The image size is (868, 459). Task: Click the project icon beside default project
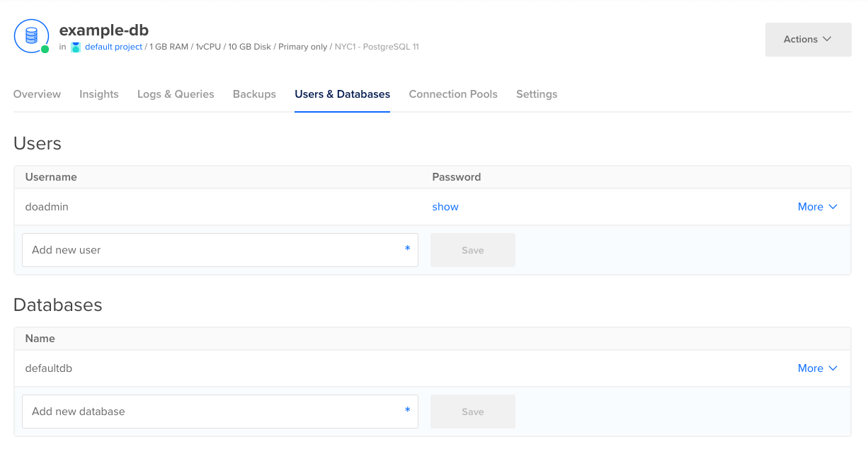pos(76,46)
